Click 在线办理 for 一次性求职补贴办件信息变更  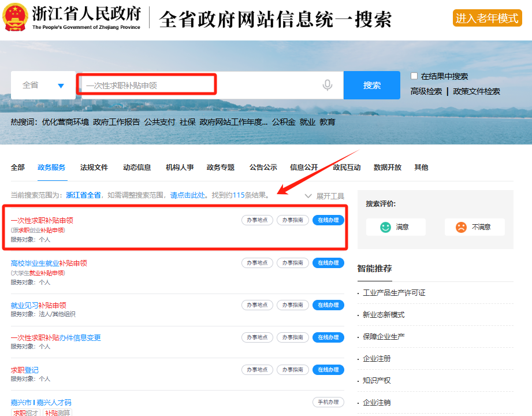click(x=328, y=337)
